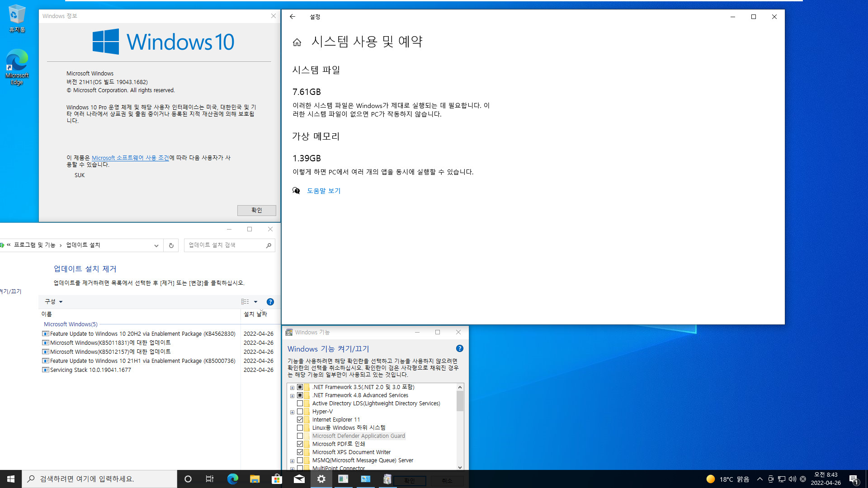Select the KB4562830 Feature Update row
The height and width of the screenshot is (488, 868).
tap(158, 334)
